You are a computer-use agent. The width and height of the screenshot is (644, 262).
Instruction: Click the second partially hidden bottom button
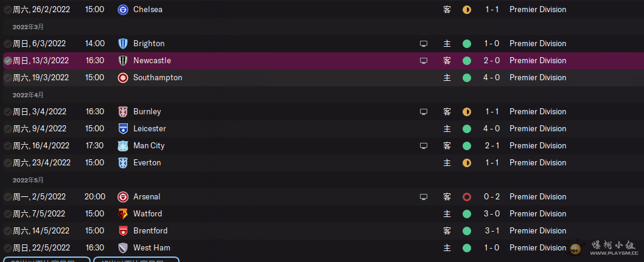(x=136, y=260)
